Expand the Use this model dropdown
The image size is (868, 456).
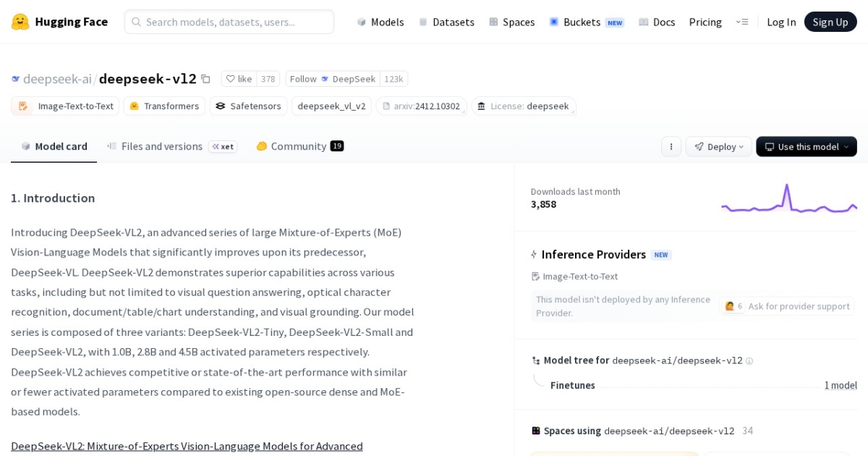tap(806, 146)
